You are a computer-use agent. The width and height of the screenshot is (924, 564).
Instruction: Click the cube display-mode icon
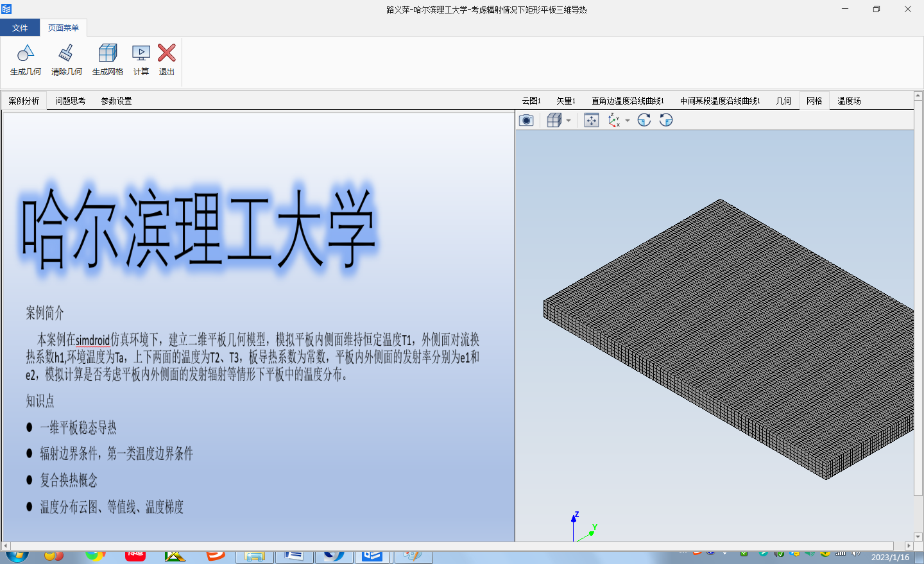pyautogui.click(x=554, y=120)
